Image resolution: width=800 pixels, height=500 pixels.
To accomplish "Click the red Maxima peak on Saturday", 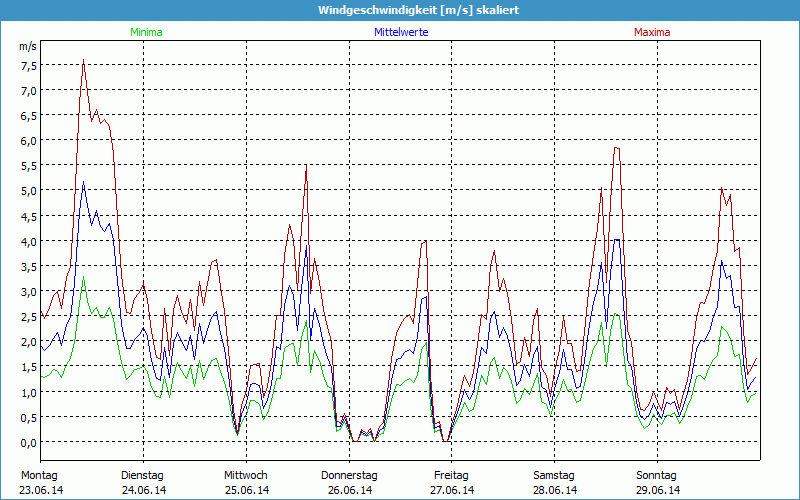I will pos(617,148).
